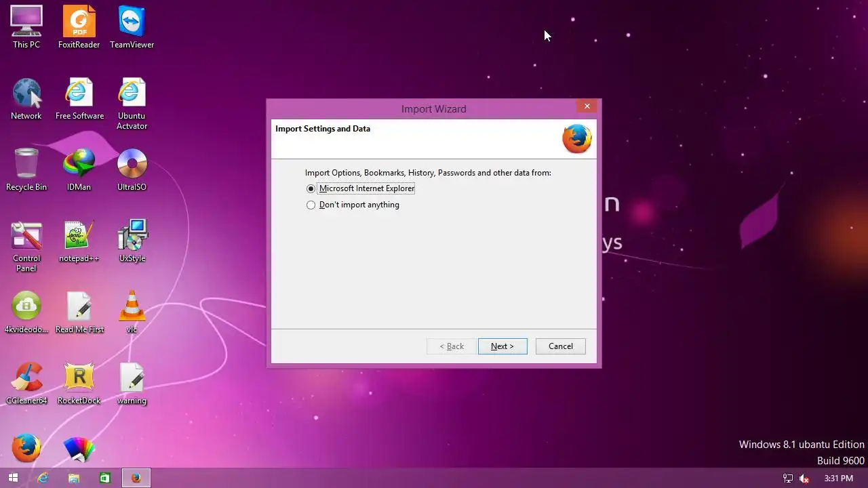Open color fan desktop icon
Image resolution: width=868 pixels, height=488 pixels.
[79, 448]
